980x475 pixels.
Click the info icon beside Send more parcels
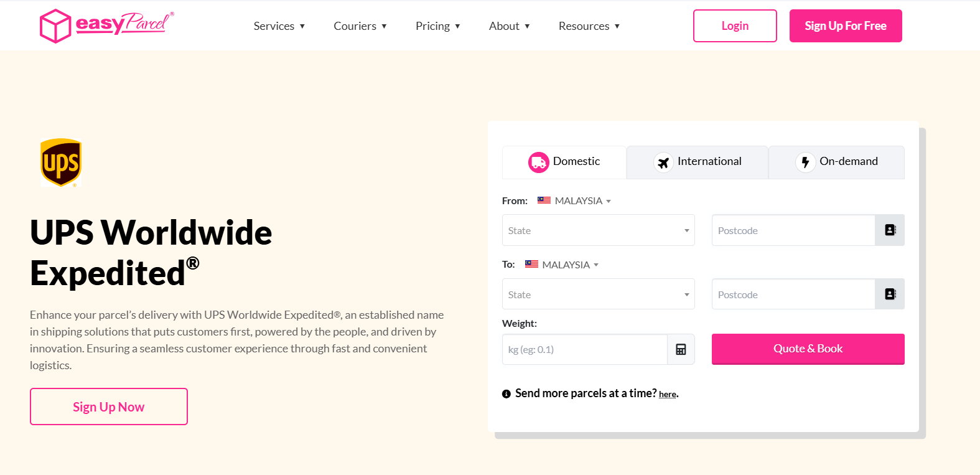(x=506, y=393)
